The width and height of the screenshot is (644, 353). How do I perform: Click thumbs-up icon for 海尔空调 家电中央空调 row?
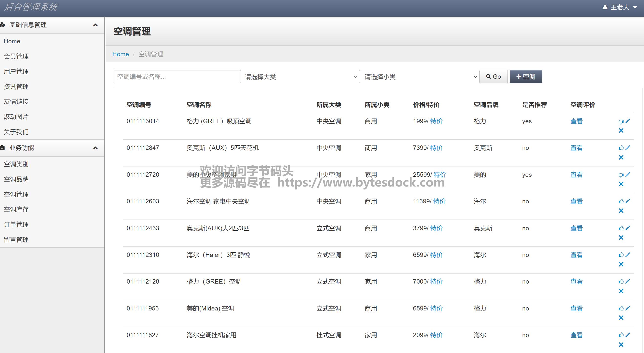pyautogui.click(x=621, y=201)
